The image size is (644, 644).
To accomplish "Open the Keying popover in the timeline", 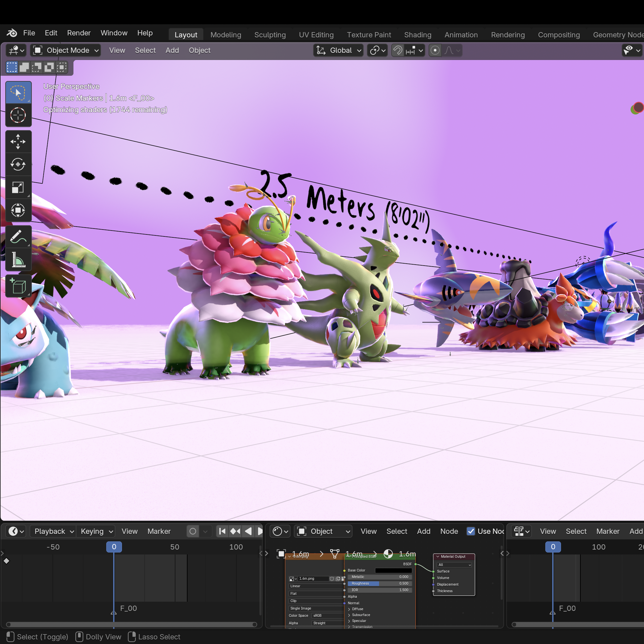I will [96, 531].
